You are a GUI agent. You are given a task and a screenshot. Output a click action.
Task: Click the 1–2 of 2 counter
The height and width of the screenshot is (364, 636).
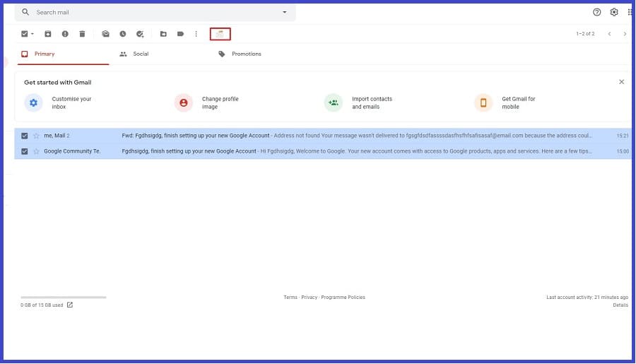(x=585, y=34)
